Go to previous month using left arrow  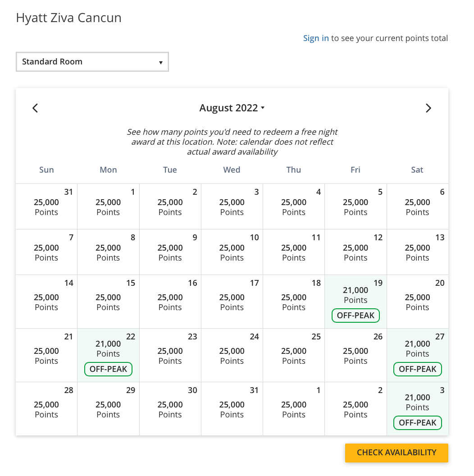35,108
